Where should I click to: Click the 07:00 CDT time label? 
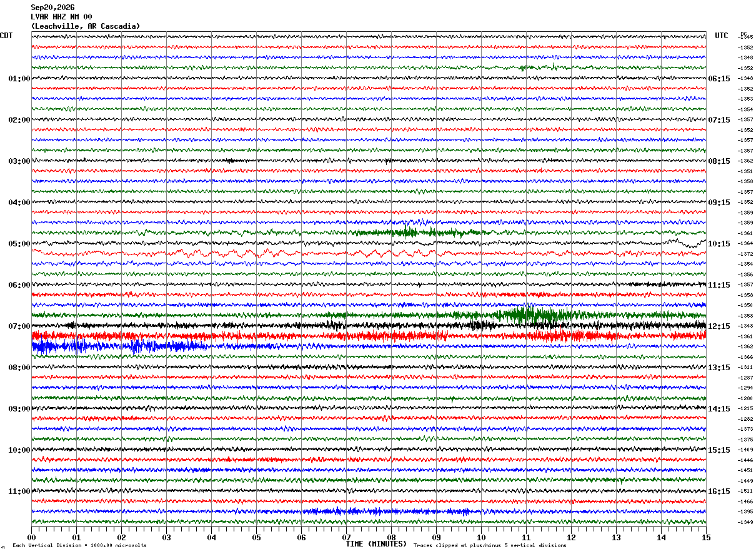[x=19, y=326]
